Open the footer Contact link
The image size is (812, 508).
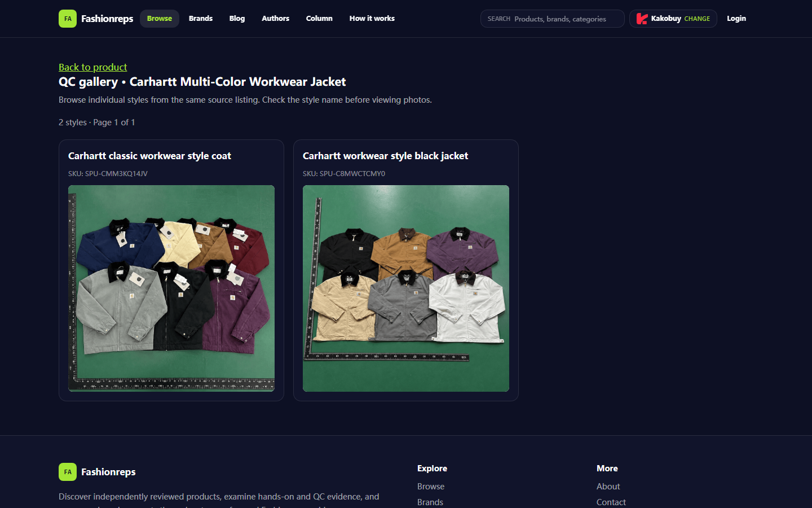click(x=611, y=502)
